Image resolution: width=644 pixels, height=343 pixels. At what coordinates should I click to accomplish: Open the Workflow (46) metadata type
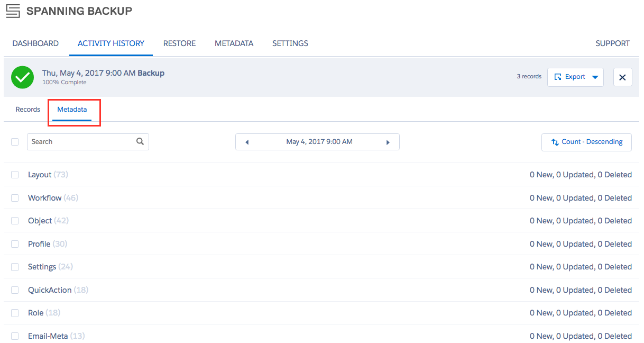point(53,198)
